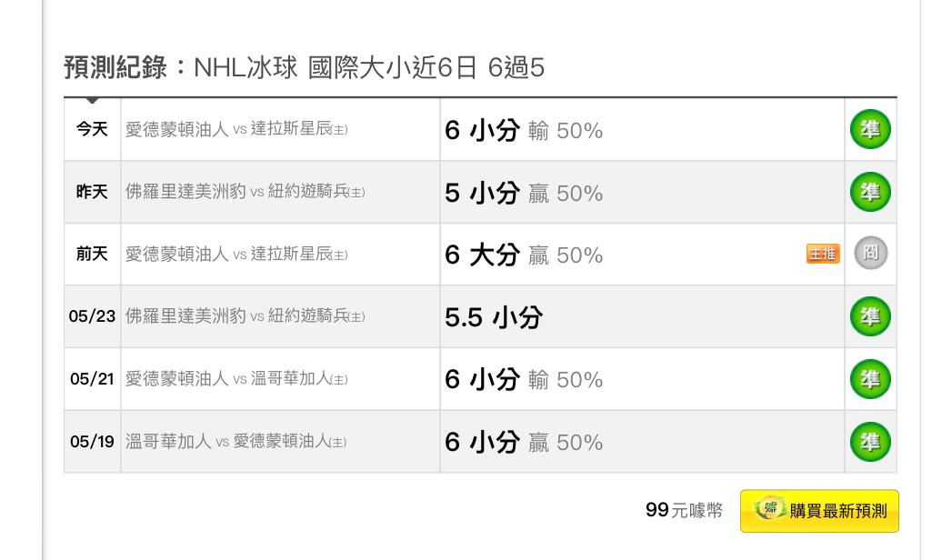Click the 99元噱幣 price label
Image resolution: width=932 pixels, height=560 pixels.
coord(684,510)
